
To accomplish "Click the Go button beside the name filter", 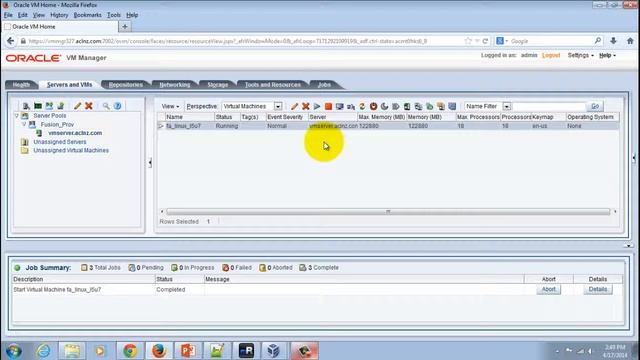I will tap(595, 106).
